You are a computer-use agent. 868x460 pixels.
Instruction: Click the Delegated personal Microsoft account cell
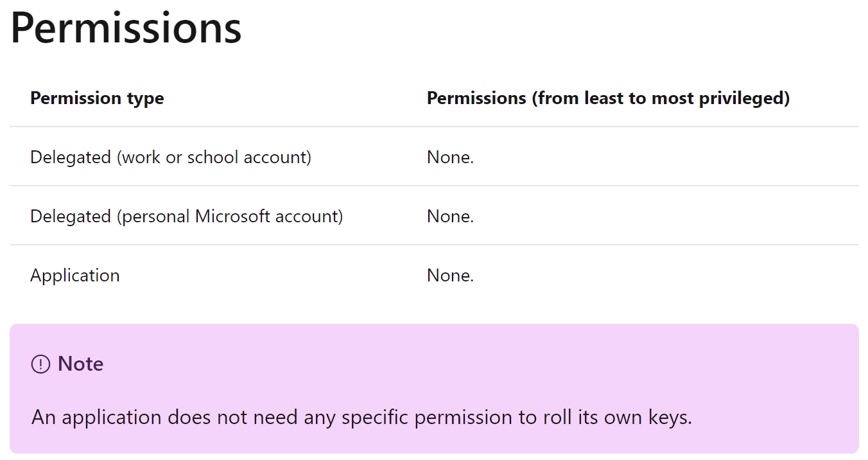pos(186,217)
